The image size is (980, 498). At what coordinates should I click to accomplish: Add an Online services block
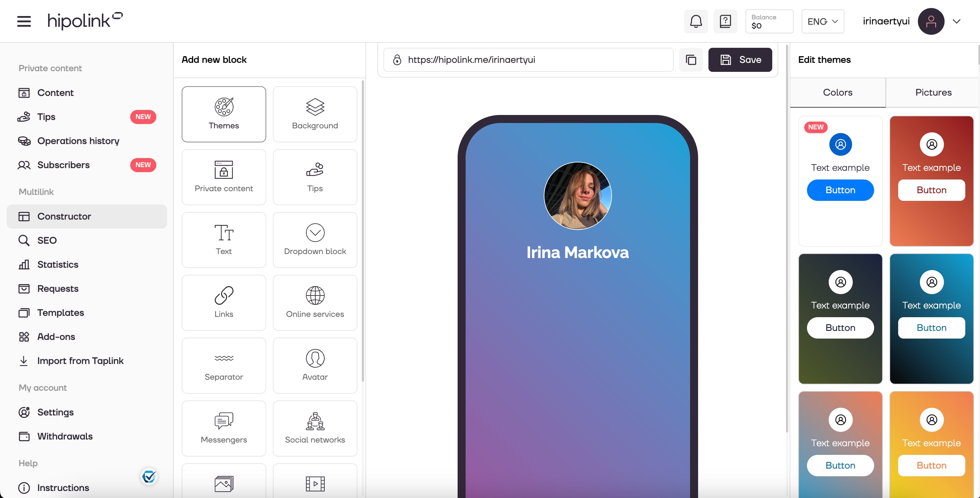coord(315,302)
